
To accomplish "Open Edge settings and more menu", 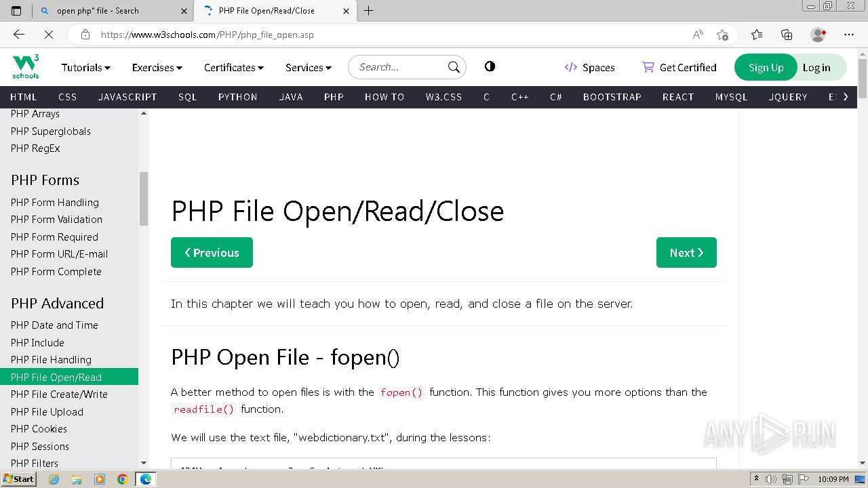I will coord(849,35).
